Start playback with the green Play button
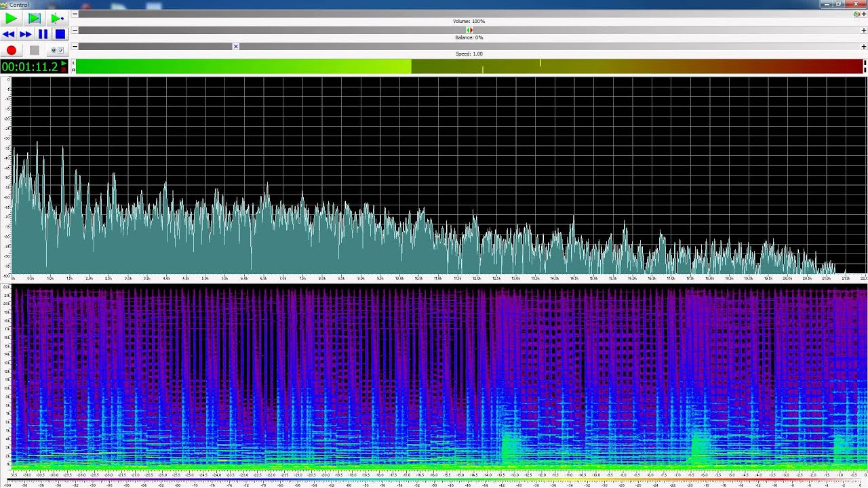The height and width of the screenshot is (488, 868). click(x=11, y=18)
